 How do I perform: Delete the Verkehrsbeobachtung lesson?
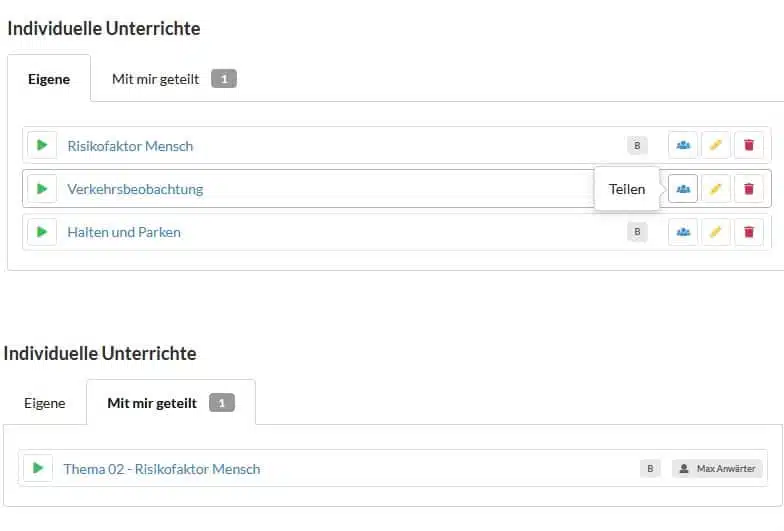click(x=748, y=188)
